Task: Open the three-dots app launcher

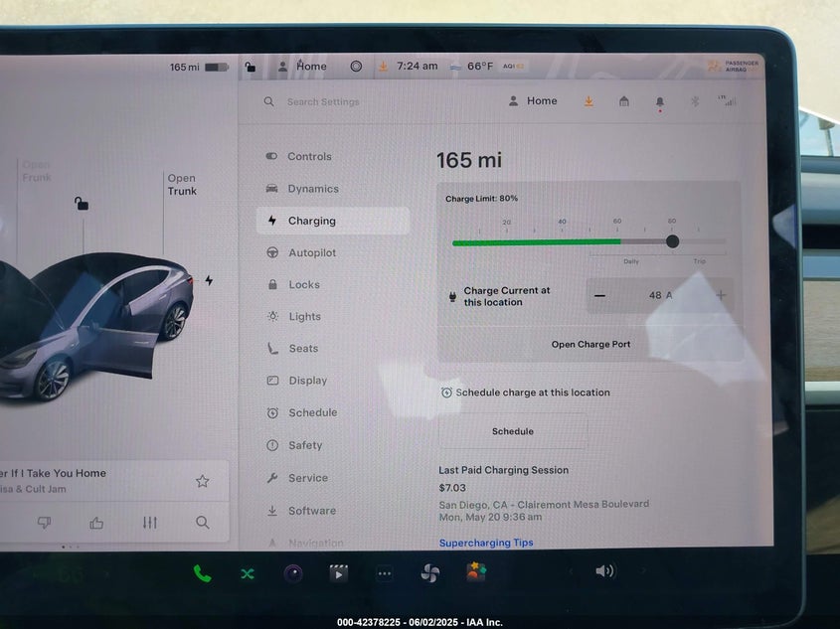Action: [x=385, y=573]
